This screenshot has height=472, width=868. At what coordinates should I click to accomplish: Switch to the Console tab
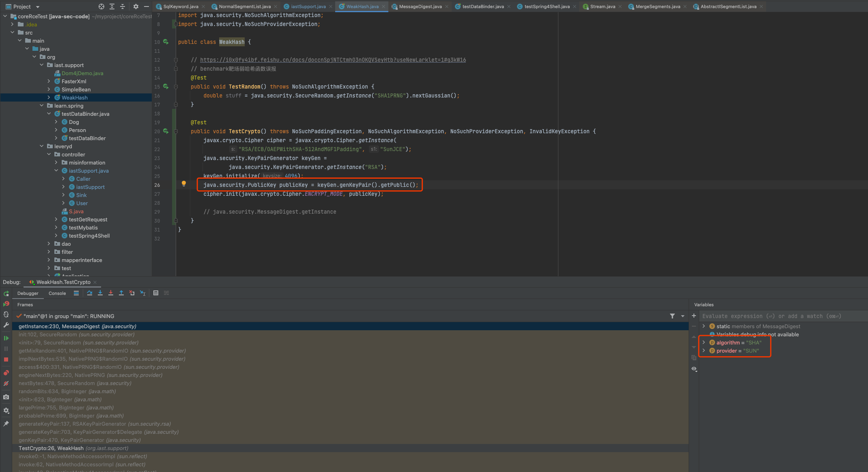coord(57,293)
